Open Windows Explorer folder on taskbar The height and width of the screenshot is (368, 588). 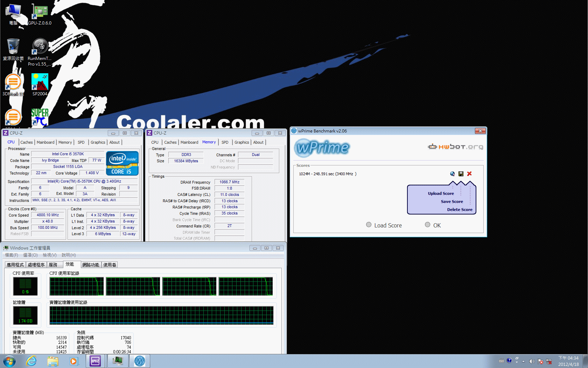tap(53, 361)
